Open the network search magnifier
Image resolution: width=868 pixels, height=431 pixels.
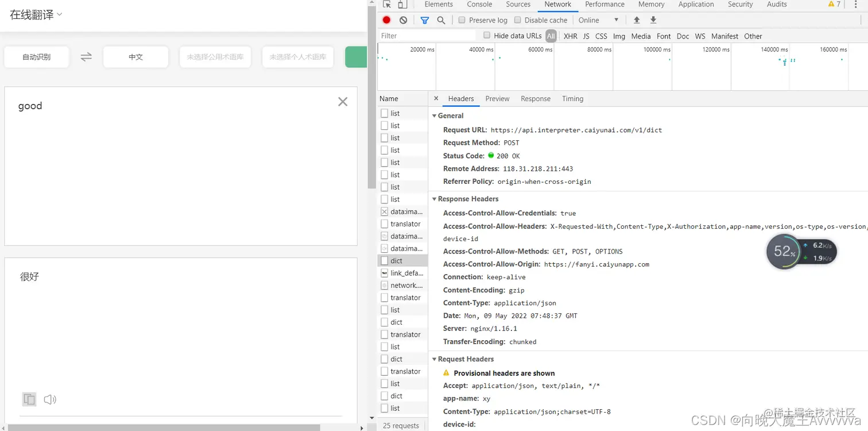click(441, 20)
